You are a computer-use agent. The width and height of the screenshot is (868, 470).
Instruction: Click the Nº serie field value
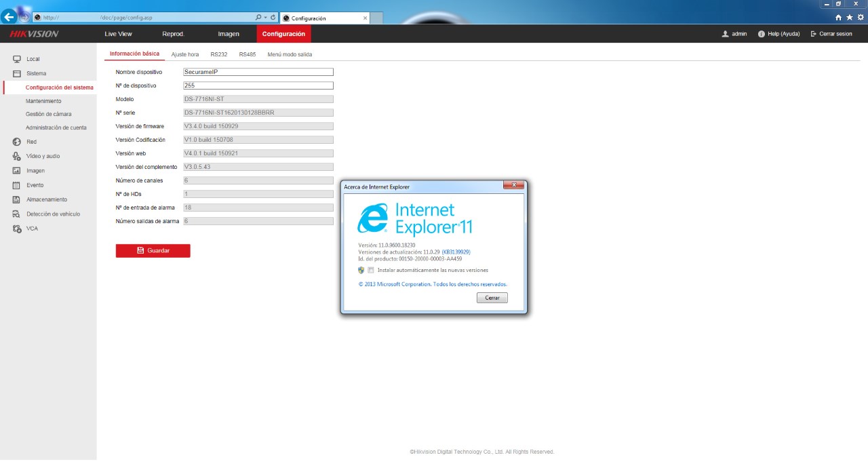258,113
